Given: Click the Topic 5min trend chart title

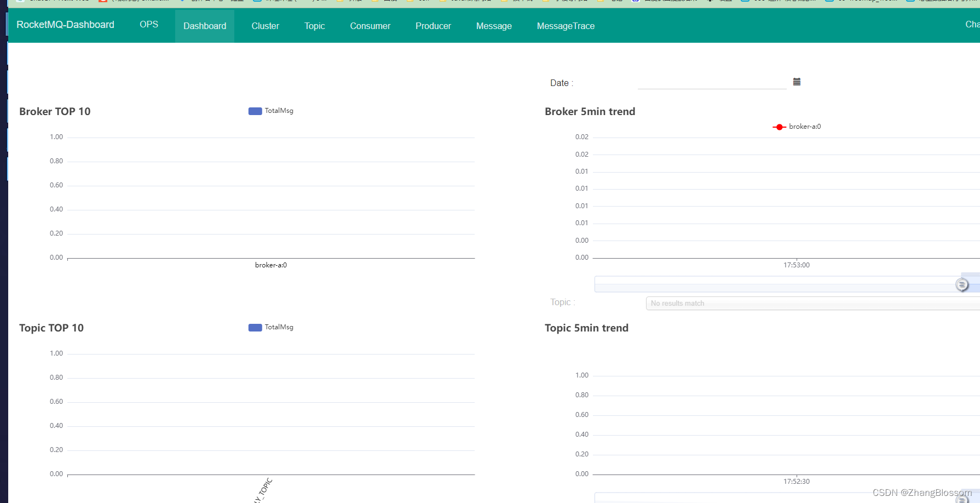Looking at the screenshot, I should pyautogui.click(x=586, y=328).
